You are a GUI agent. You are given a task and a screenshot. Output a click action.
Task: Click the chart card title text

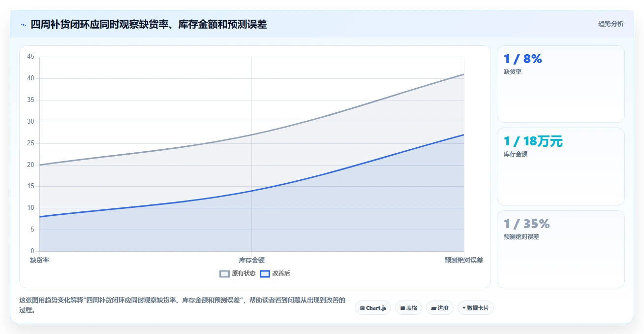point(149,24)
